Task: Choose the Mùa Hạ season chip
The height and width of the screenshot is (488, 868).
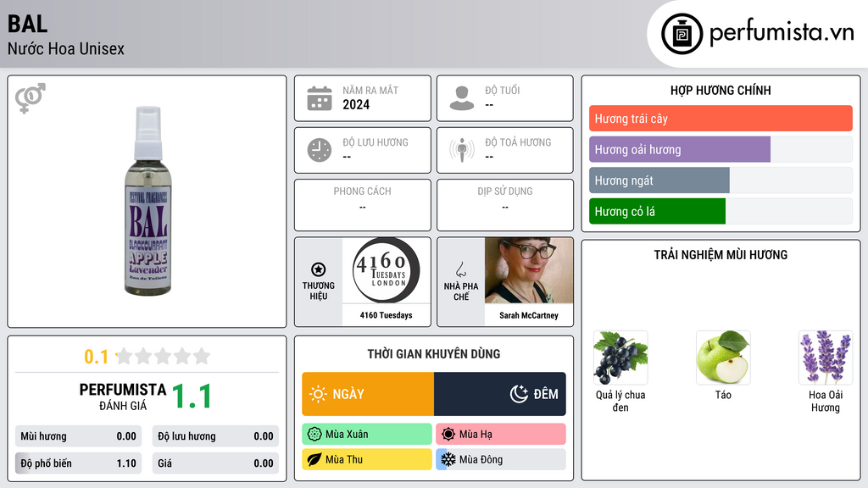Action: point(501,435)
